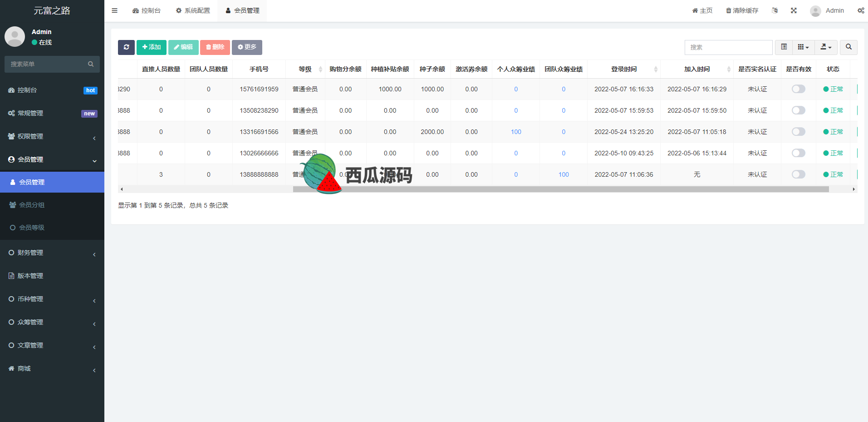The height and width of the screenshot is (422, 868).
Task: Click 个人众筹业绩 value 100 link
Action: click(x=516, y=132)
